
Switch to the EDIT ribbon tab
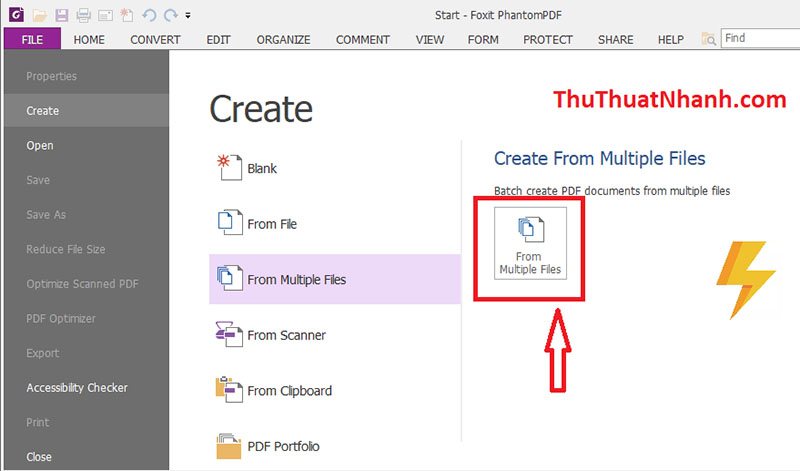(x=218, y=39)
